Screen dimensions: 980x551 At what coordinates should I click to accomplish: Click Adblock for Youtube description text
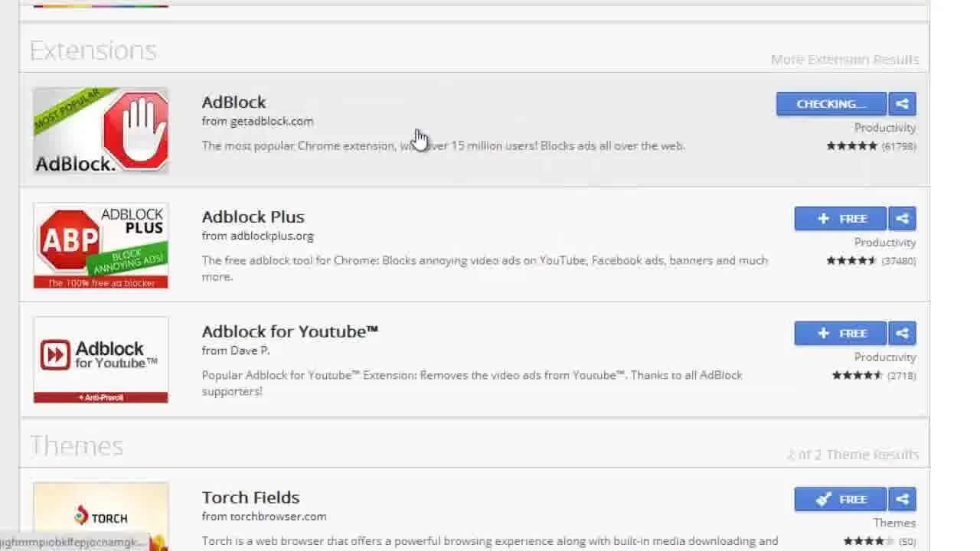click(x=472, y=383)
